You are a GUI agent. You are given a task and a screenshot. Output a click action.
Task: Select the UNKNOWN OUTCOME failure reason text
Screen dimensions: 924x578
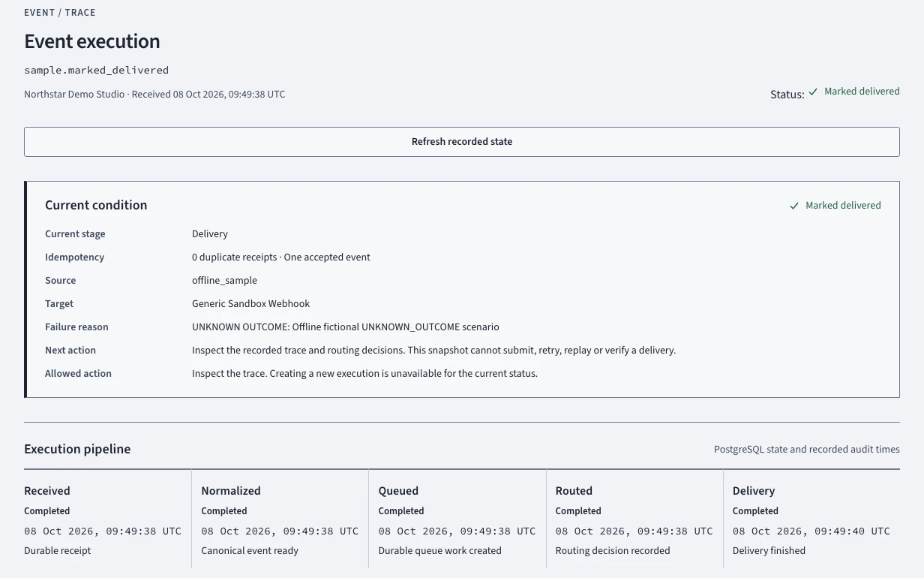(x=346, y=327)
